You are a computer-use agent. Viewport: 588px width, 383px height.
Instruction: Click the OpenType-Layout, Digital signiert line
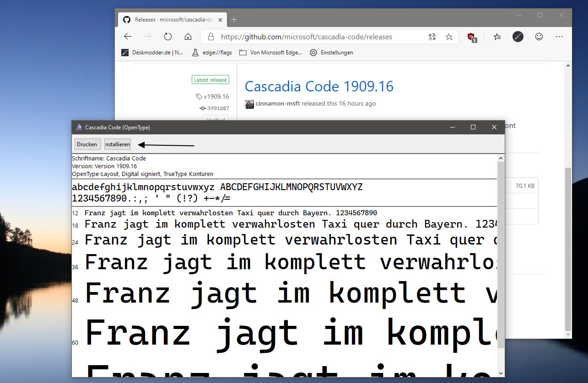142,174
